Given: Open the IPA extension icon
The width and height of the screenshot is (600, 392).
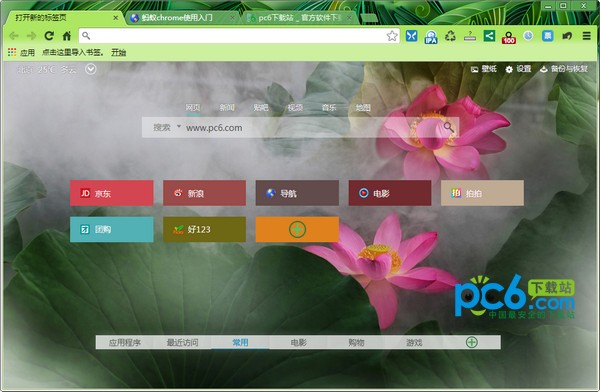Looking at the screenshot, I should click(x=431, y=36).
